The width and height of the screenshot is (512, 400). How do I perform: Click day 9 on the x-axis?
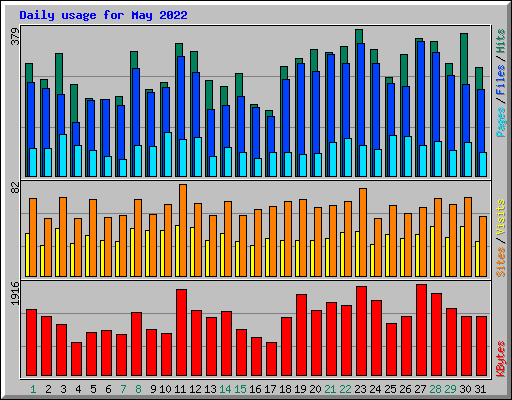pyautogui.click(x=153, y=389)
